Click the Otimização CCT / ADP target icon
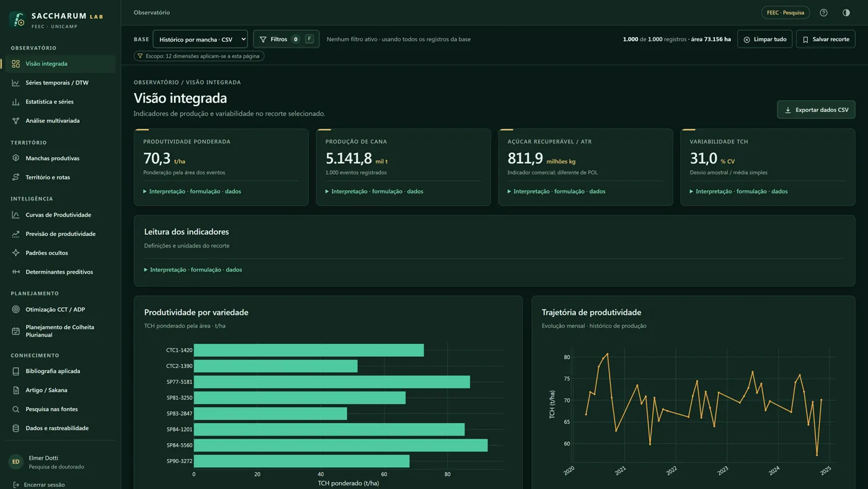The height and width of the screenshot is (489, 868). [x=15, y=309]
